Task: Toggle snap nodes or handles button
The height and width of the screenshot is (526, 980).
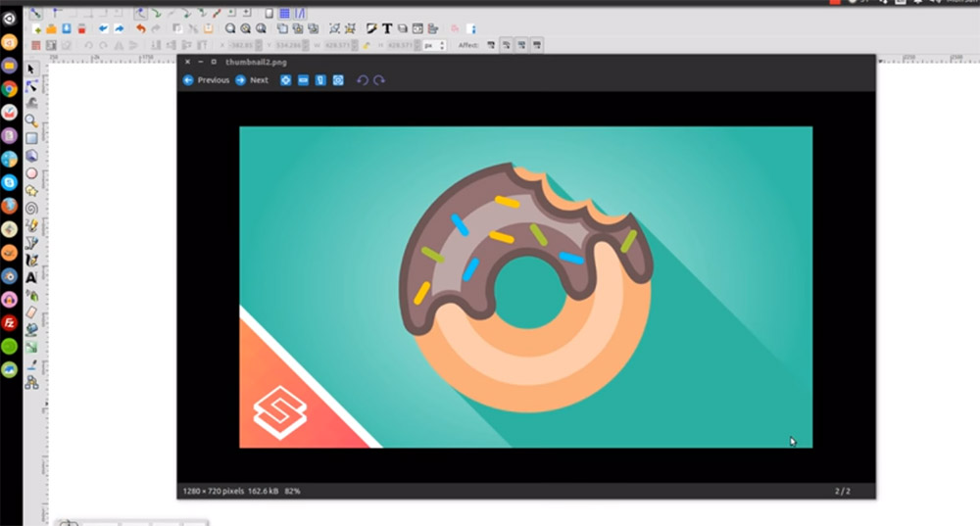Action: point(140,13)
